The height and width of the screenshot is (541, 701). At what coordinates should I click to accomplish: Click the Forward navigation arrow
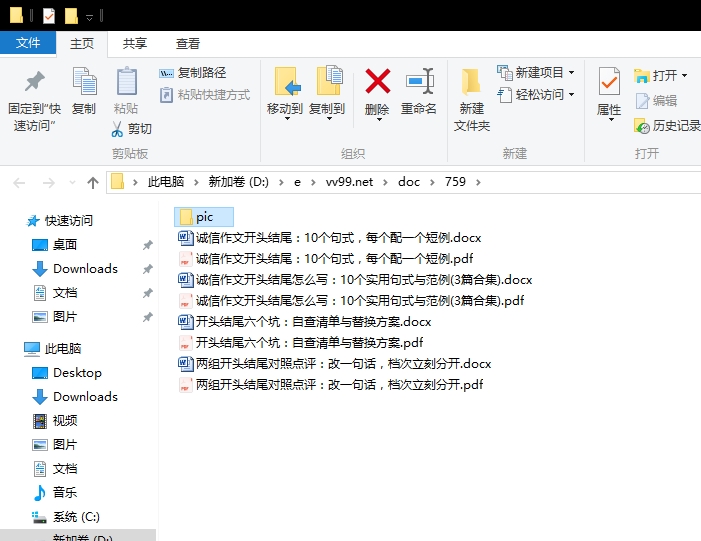(x=48, y=182)
